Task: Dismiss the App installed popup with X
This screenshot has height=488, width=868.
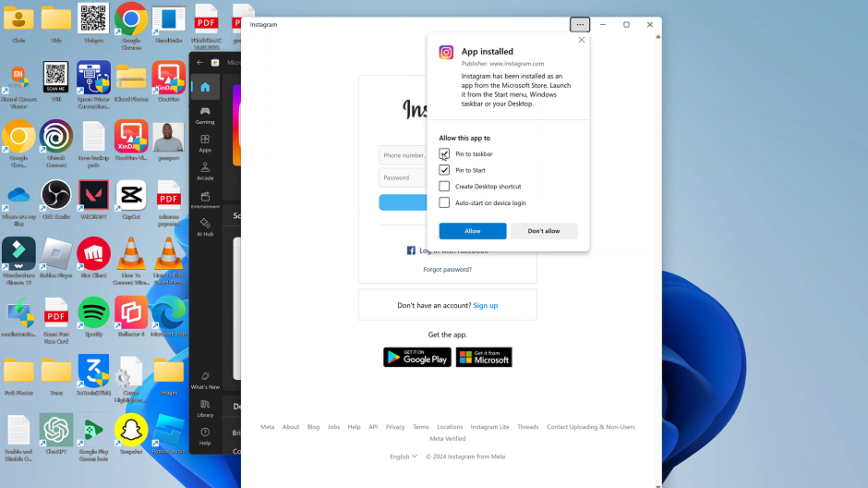Action: [581, 40]
